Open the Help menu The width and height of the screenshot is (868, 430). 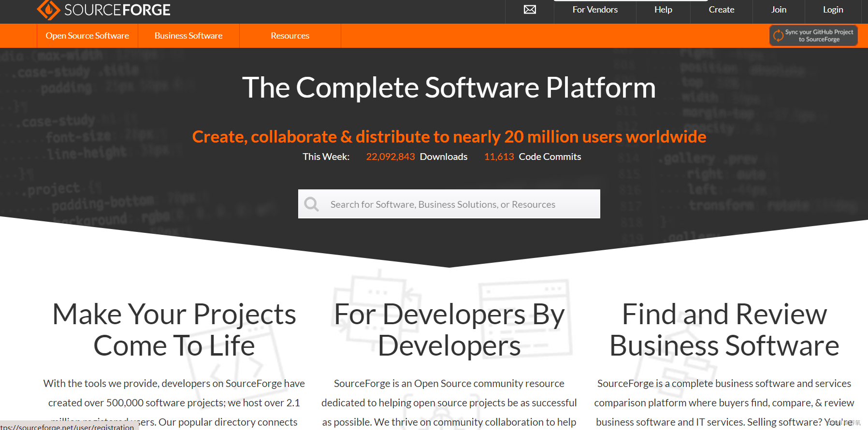[x=663, y=10]
